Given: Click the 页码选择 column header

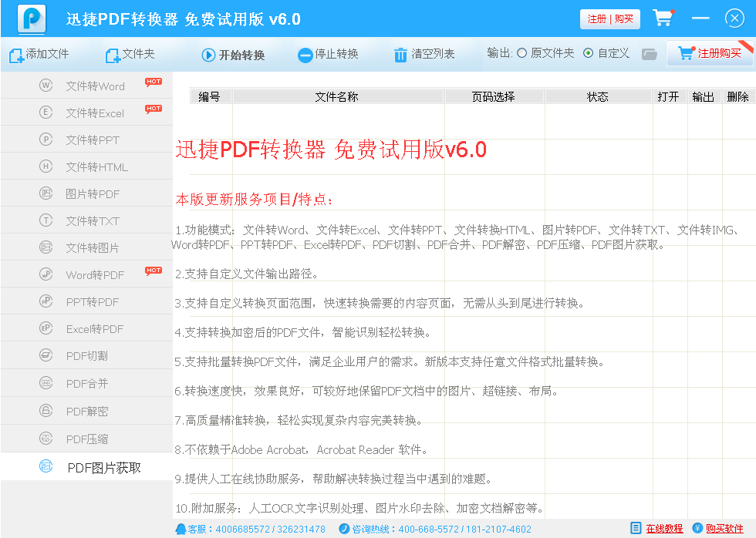Looking at the screenshot, I should click(494, 97).
